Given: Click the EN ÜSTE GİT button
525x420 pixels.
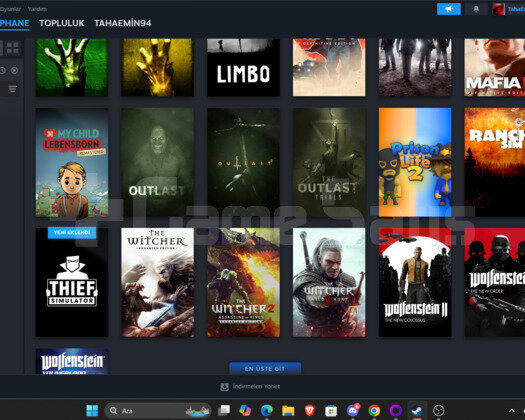Looking at the screenshot, I should 265,368.
